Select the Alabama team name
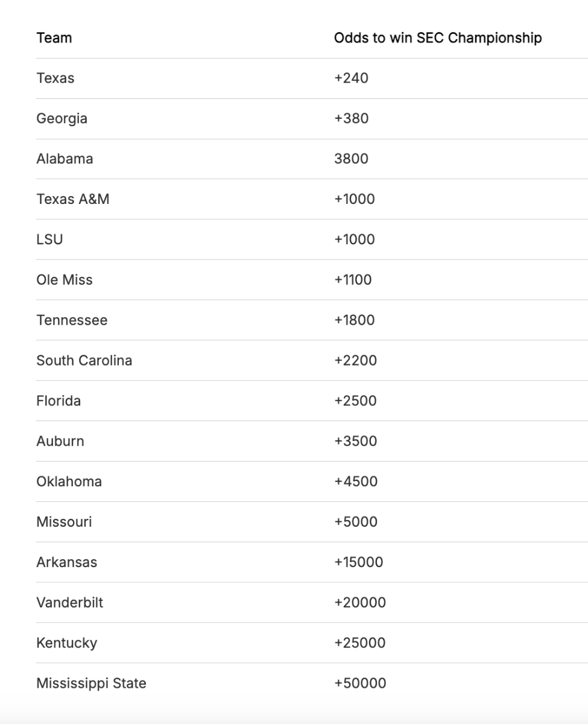This screenshot has height=724, width=588. [x=65, y=159]
